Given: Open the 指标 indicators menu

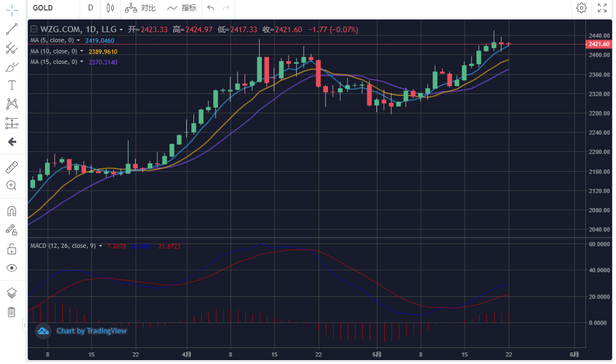Looking at the screenshot, I should pyautogui.click(x=182, y=8).
